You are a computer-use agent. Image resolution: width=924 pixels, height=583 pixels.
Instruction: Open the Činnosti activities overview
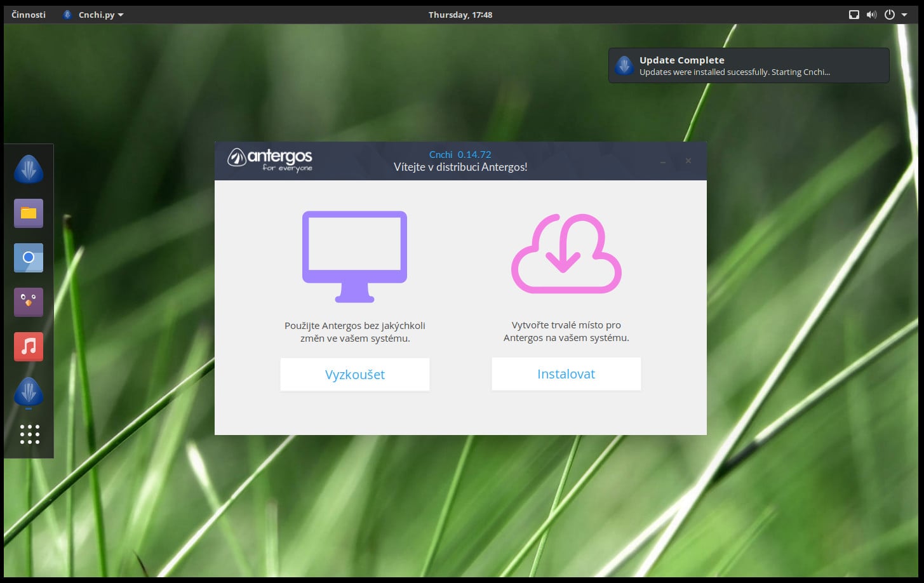28,14
